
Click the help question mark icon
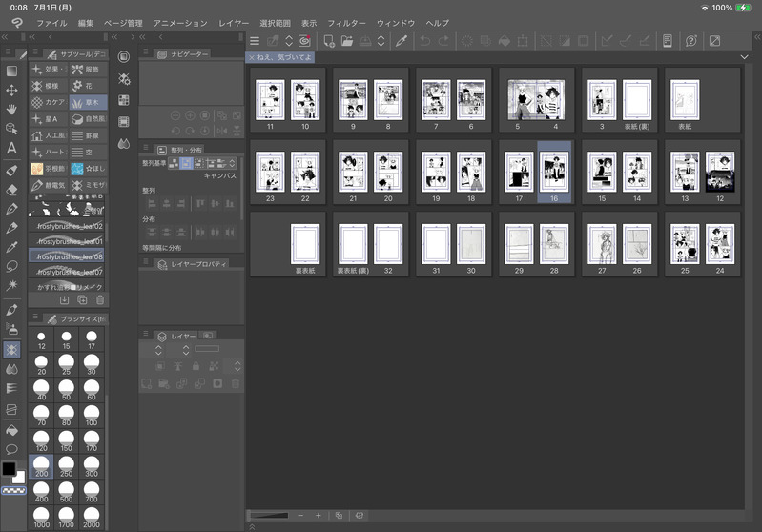(691, 41)
